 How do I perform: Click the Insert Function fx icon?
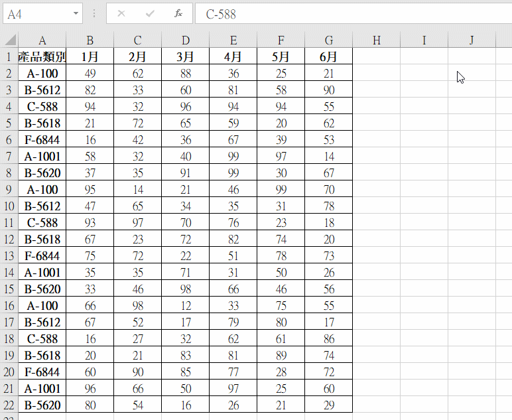tap(178, 14)
